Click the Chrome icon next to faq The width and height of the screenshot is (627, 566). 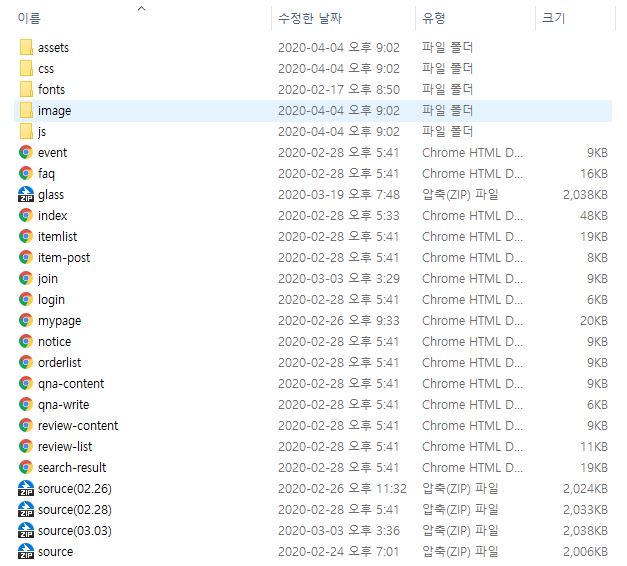[26, 173]
